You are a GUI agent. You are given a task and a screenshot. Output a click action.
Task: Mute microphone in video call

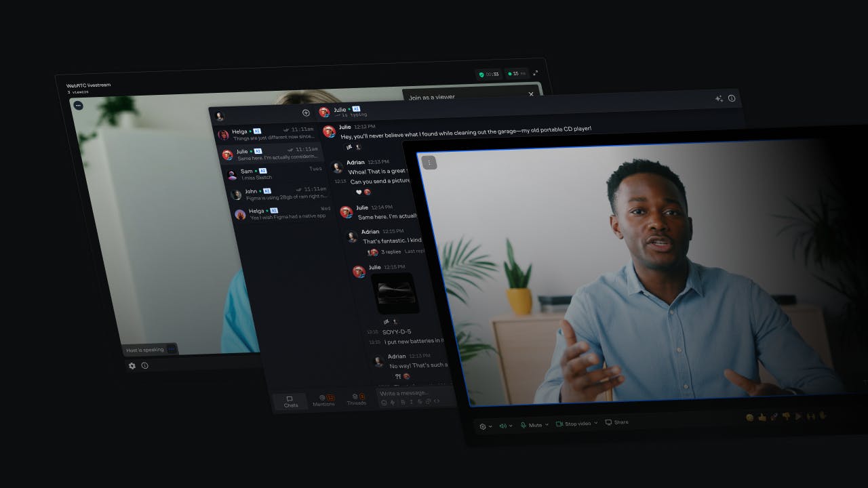click(x=530, y=425)
